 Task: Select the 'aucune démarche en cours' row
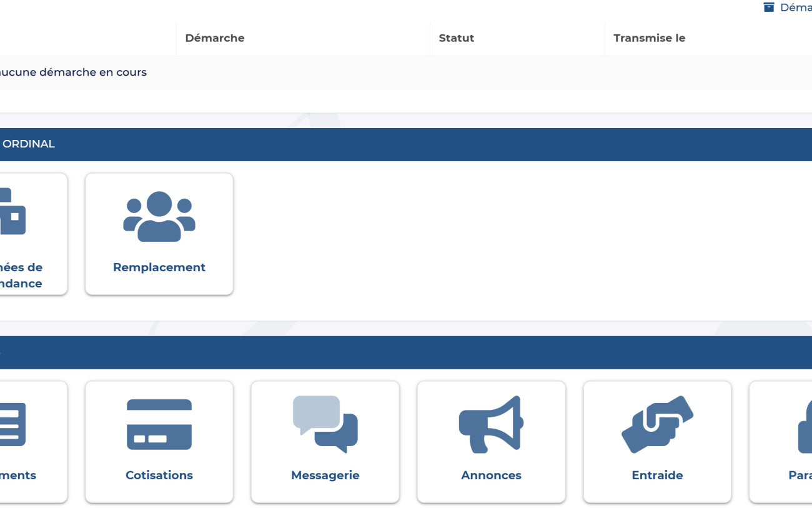73,72
